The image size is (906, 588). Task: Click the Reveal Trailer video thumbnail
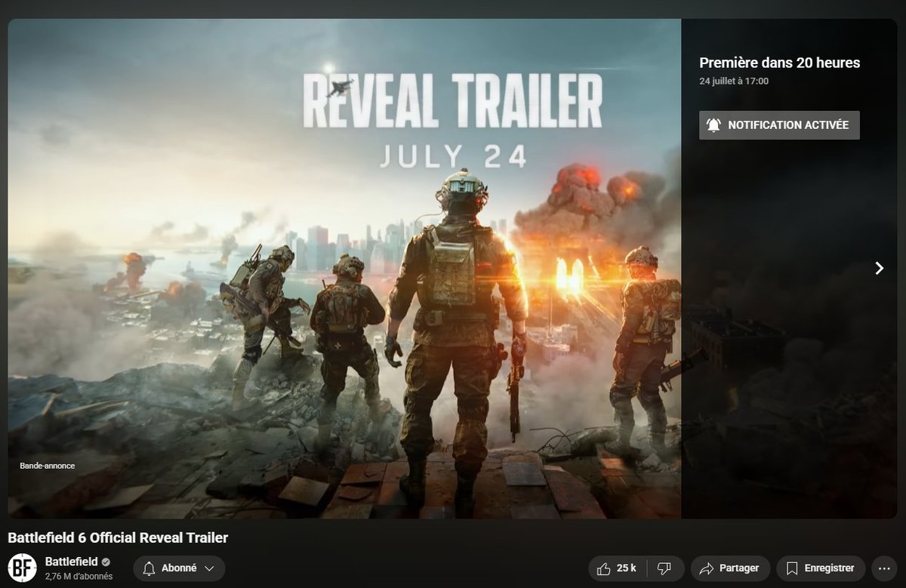[x=344, y=269]
